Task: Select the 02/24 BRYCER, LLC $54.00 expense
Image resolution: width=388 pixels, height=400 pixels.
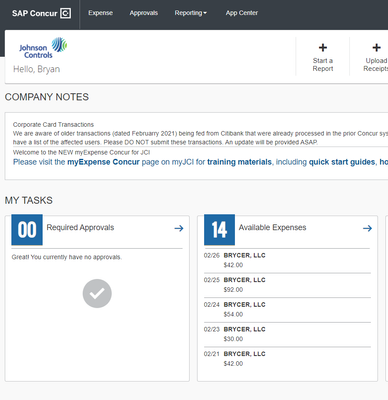Action: [x=287, y=310]
